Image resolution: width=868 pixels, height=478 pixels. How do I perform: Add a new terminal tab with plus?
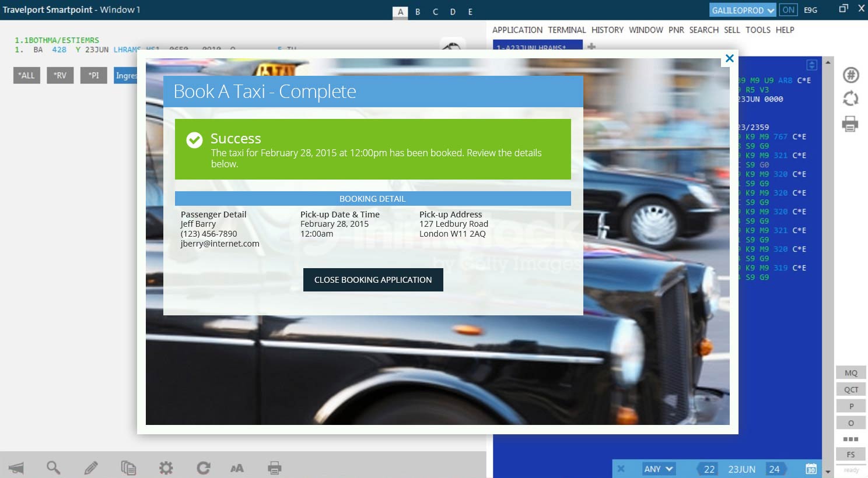pos(591,47)
